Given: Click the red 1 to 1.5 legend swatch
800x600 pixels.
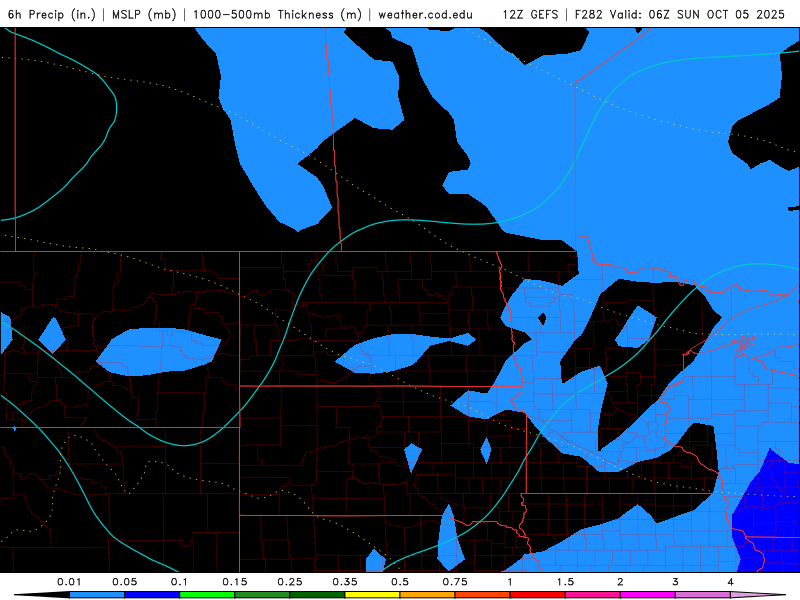Looking at the screenshot, I should [538, 595].
